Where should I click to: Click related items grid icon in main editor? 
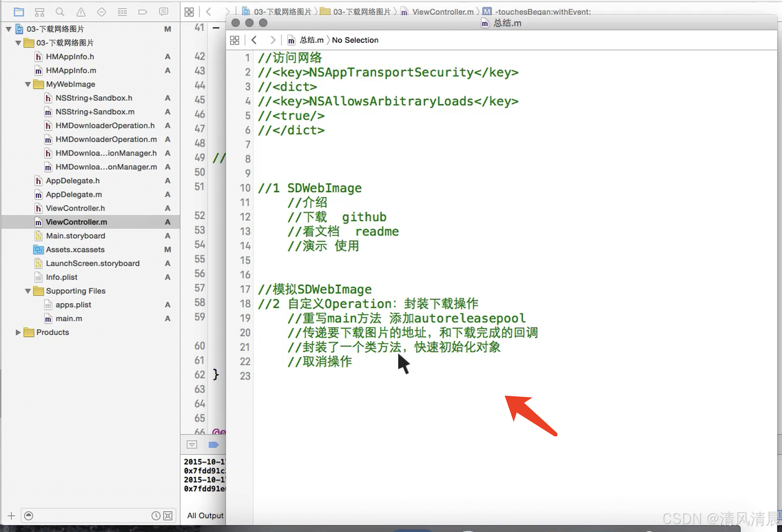(189, 12)
